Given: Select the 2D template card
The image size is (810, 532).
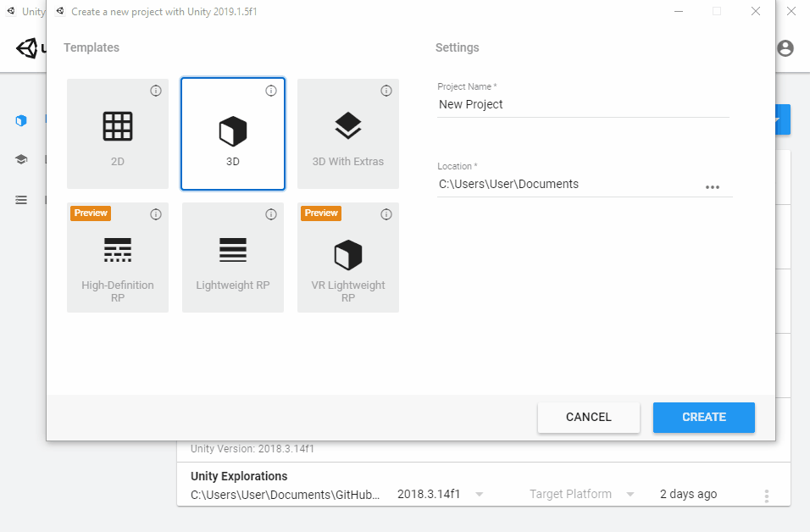Looking at the screenshot, I should (x=118, y=134).
